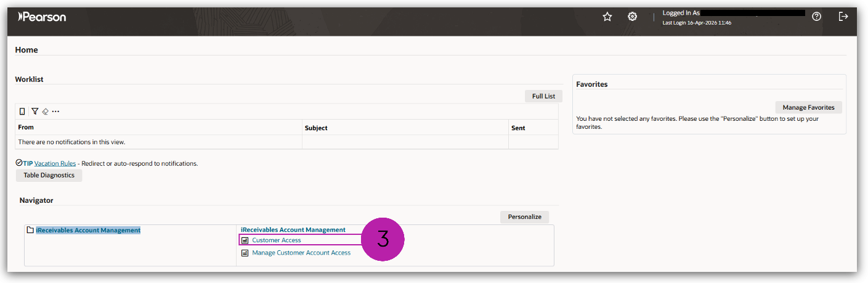Select iReceivables Account Management in Navigator tree
This screenshot has height=283, width=868.
pos(88,230)
